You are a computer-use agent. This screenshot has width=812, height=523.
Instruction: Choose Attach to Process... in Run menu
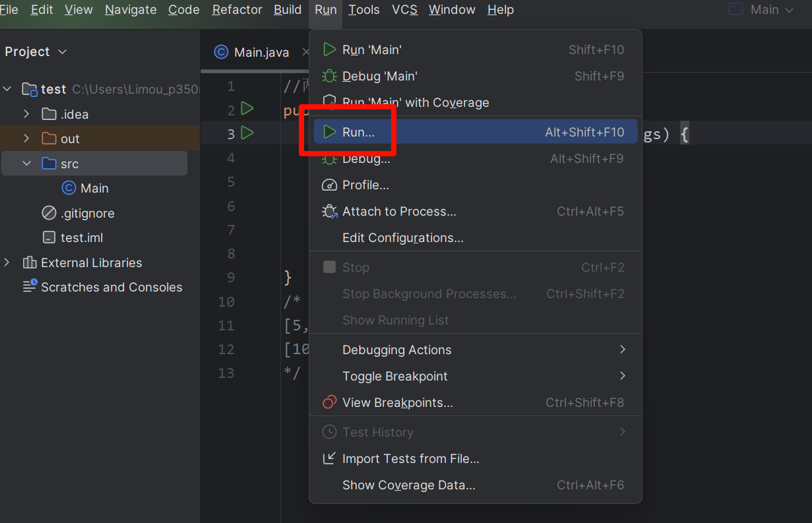click(x=398, y=212)
